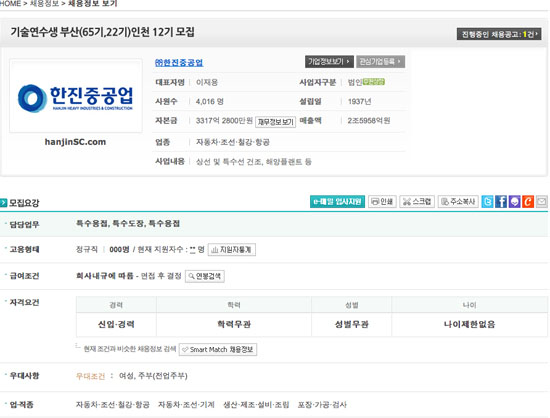Share the posting on Twitter

pyautogui.click(x=487, y=202)
